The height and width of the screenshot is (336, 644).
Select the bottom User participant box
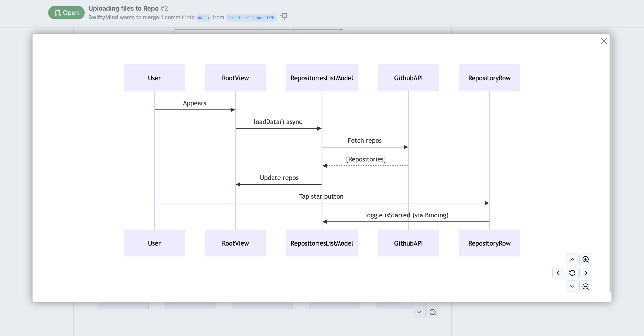point(154,243)
